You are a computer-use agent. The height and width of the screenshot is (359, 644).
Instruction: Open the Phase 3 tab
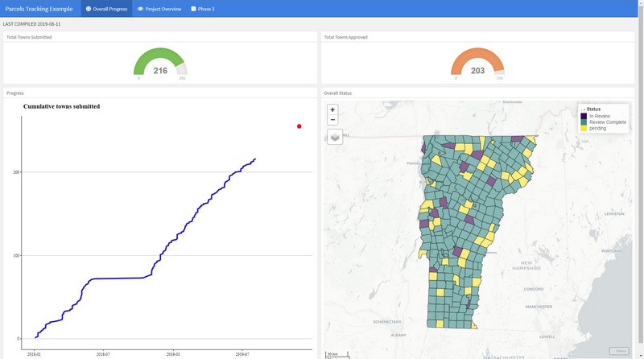tap(207, 9)
